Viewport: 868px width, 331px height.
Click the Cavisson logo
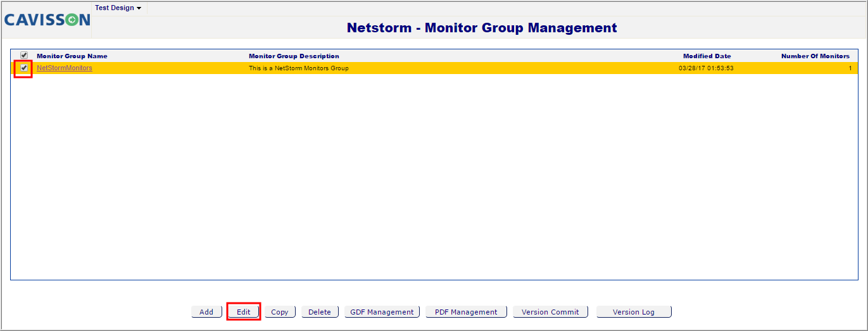coord(47,20)
